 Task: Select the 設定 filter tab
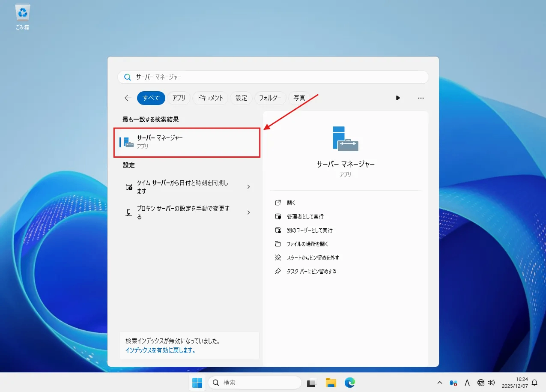[x=242, y=98]
